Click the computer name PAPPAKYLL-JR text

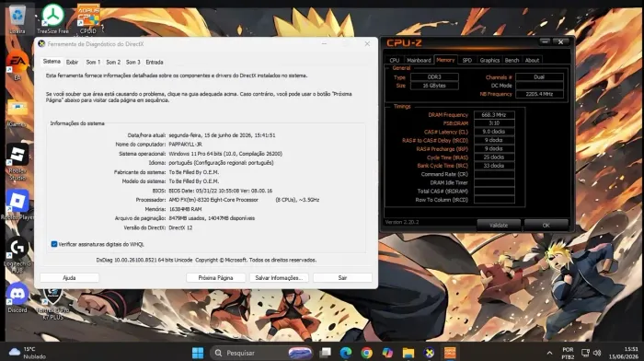185,145
